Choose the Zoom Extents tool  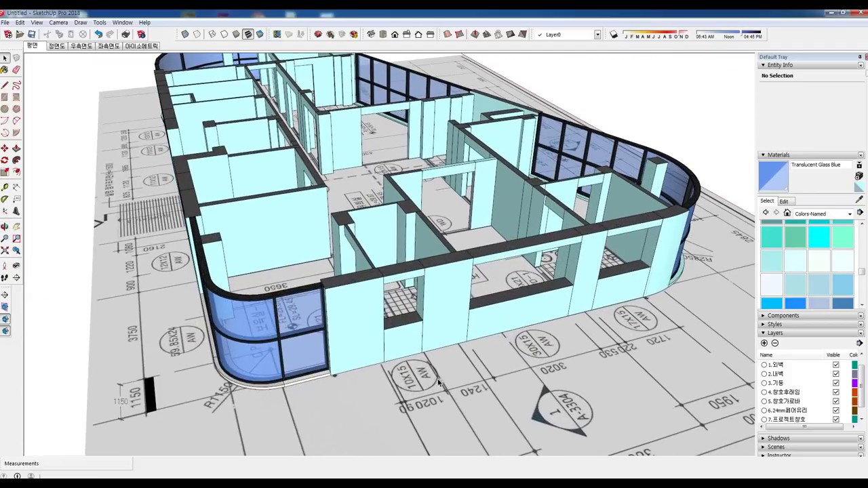[x=4, y=250]
